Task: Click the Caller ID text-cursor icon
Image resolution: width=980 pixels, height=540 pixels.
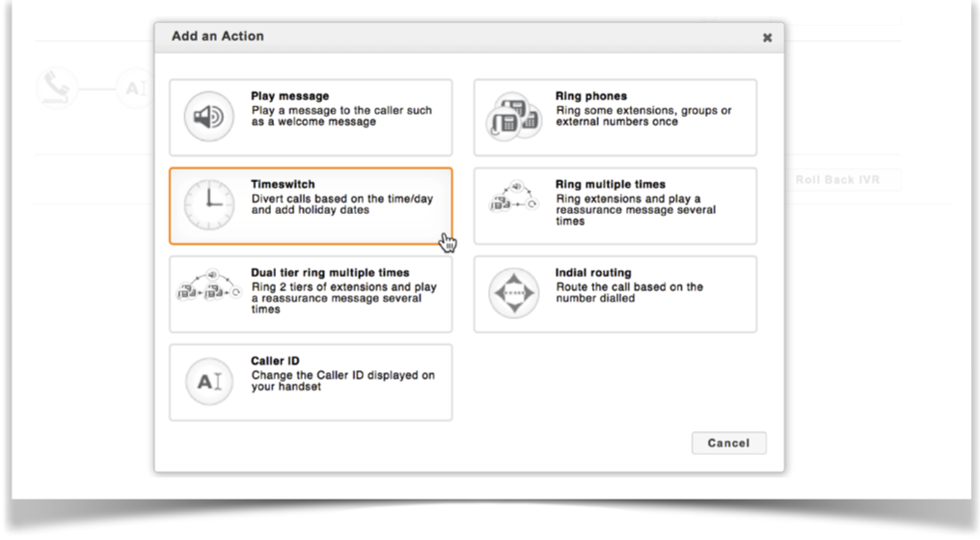Action: tap(209, 382)
